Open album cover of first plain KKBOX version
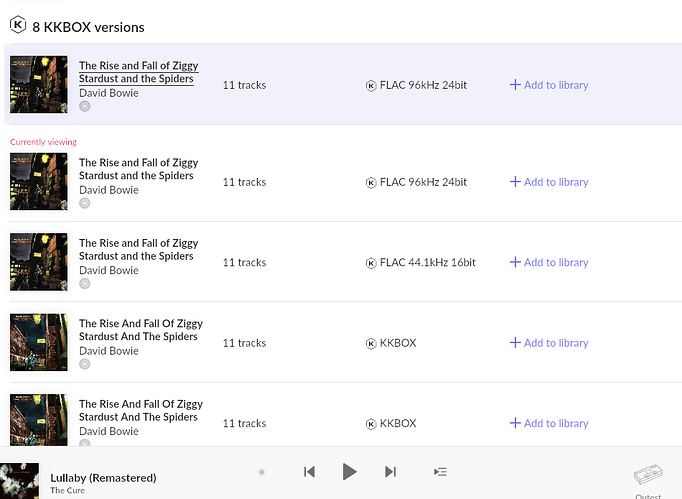Viewport: 682px width, 499px height. point(39,342)
